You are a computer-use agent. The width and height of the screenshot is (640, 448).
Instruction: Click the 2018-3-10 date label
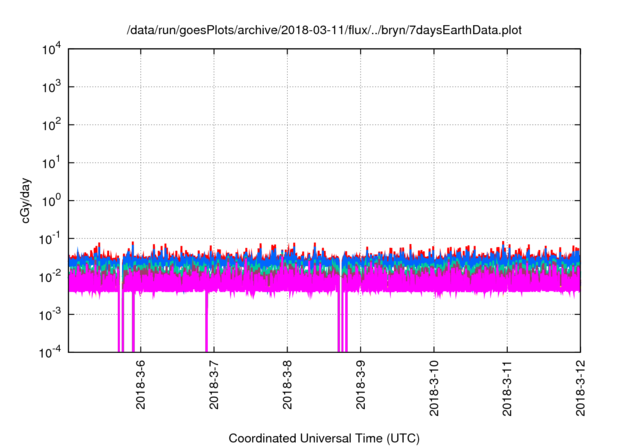click(434, 388)
